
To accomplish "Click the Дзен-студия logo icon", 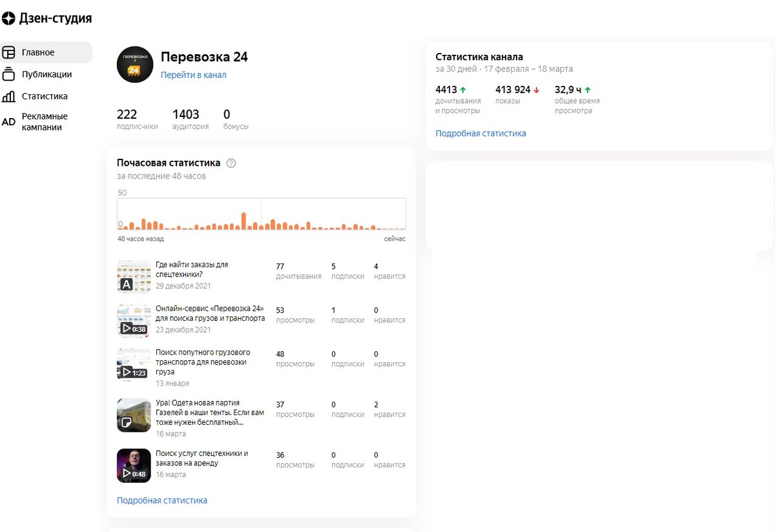I will (x=8, y=19).
